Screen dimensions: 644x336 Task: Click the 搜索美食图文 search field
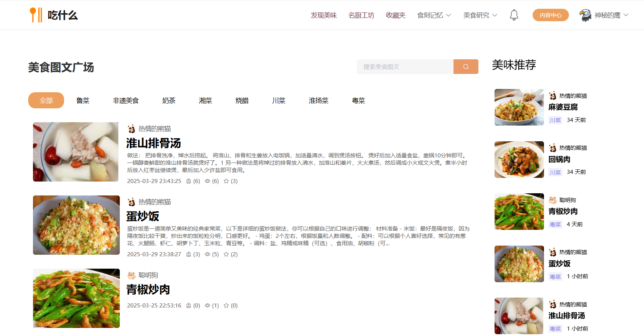(405, 67)
